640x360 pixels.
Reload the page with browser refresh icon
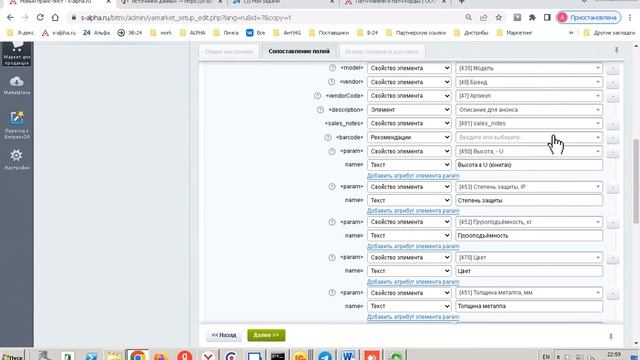pyautogui.click(x=40, y=18)
